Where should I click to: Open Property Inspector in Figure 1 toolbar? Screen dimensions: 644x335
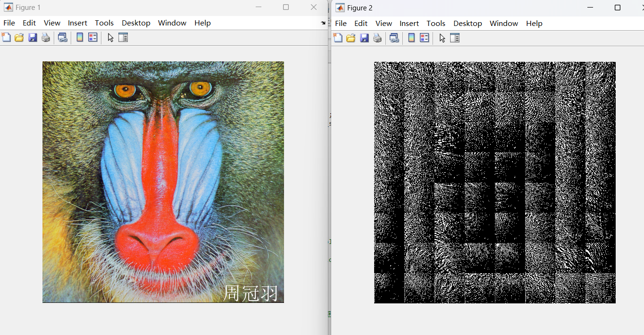pos(123,37)
